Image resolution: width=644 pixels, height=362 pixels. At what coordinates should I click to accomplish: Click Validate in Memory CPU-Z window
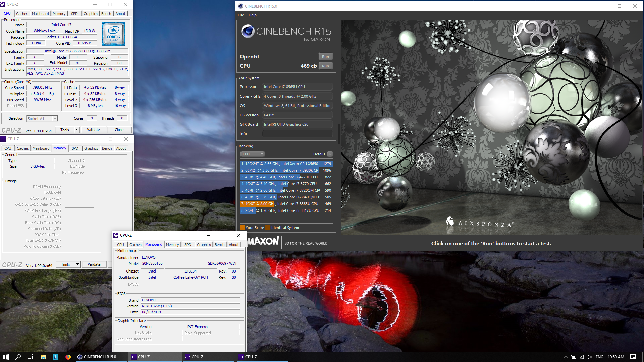94,264
